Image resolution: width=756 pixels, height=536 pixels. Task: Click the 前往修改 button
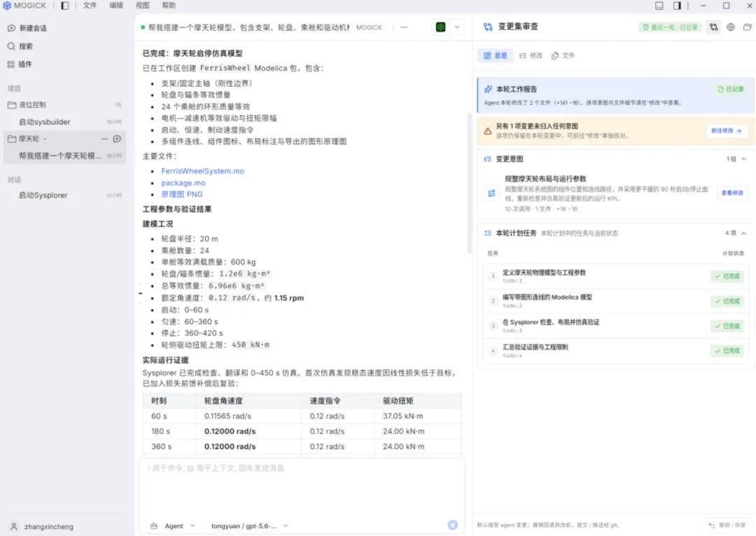pos(727,131)
